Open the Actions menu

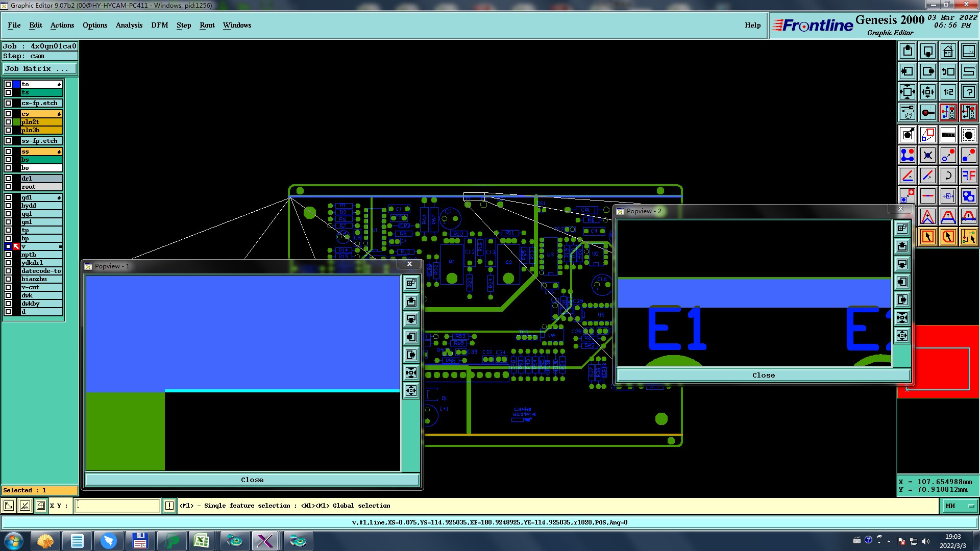(x=62, y=25)
